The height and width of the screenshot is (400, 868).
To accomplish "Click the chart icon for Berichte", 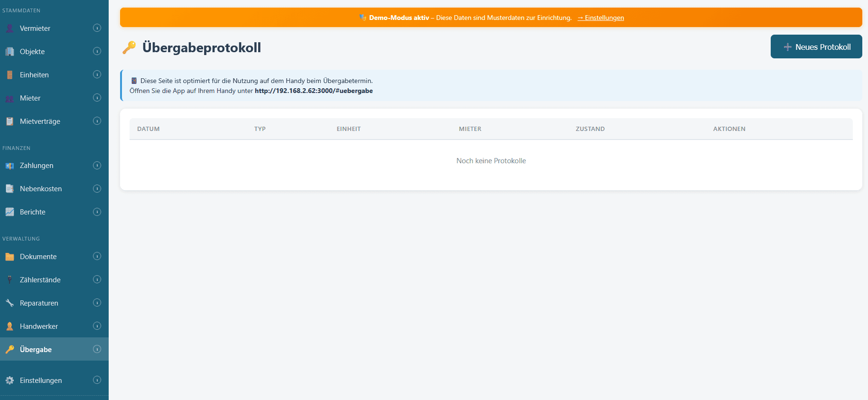I will click(9, 212).
